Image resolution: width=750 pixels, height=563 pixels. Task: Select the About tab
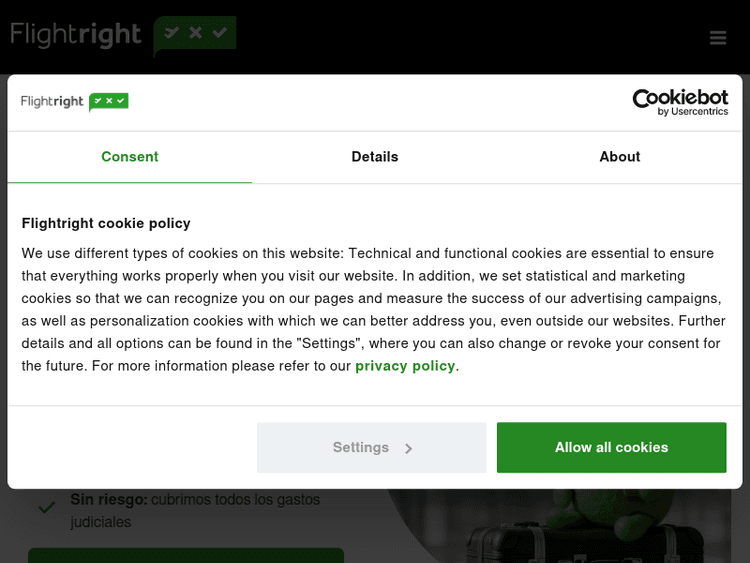[x=620, y=157]
